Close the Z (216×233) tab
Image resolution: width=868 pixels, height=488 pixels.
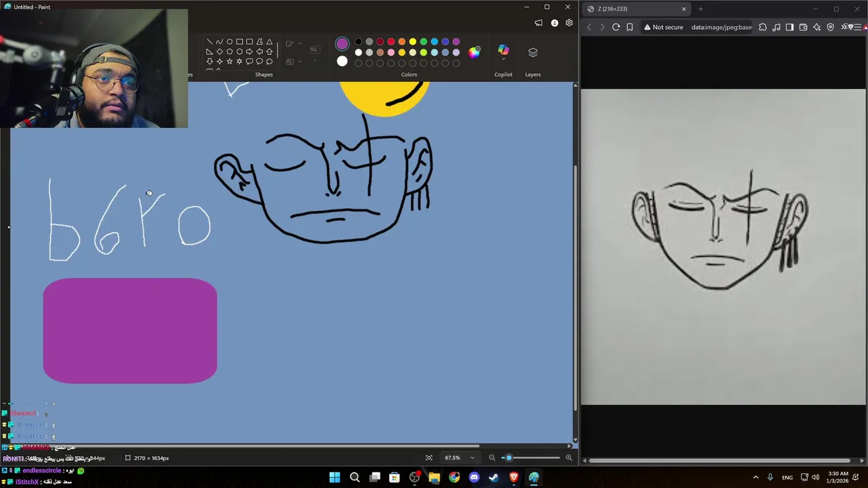pyautogui.click(x=684, y=9)
